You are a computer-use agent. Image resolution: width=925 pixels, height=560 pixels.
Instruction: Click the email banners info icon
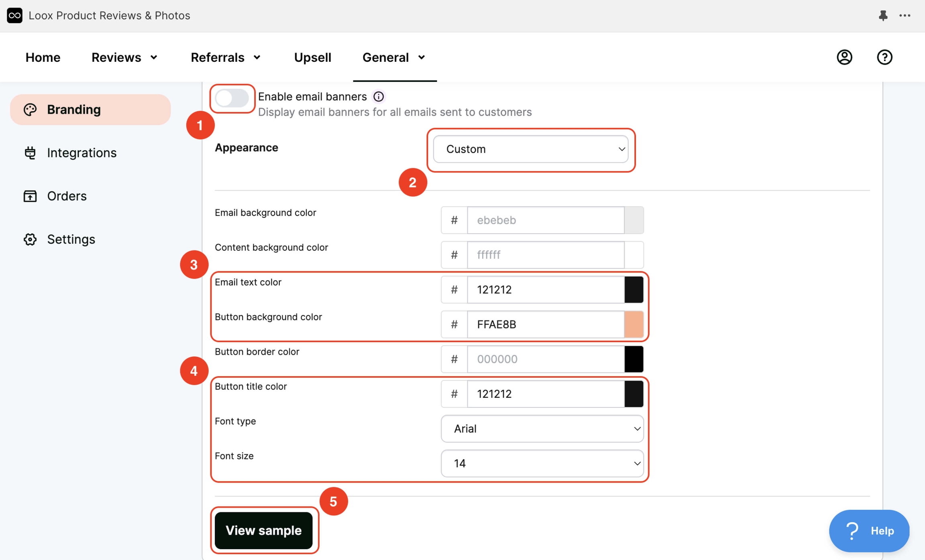pos(379,96)
